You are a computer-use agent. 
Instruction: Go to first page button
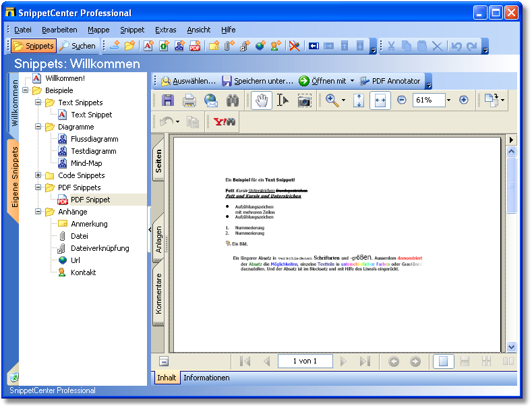pos(245,361)
